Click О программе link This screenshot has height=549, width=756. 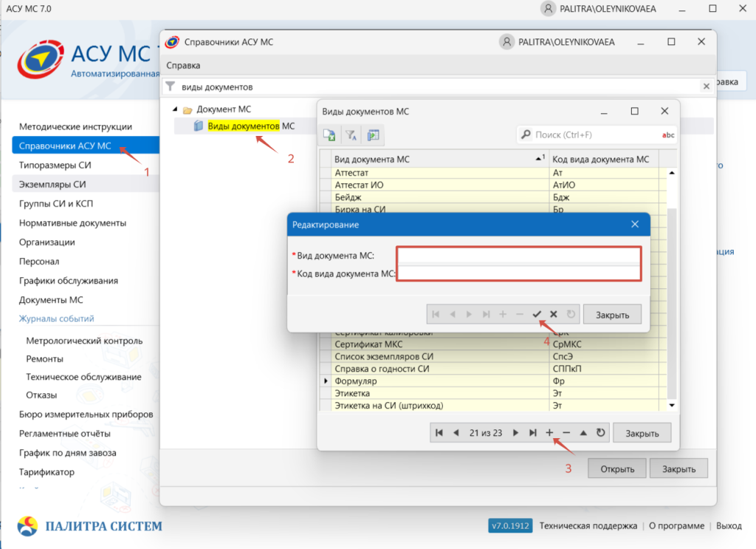[x=676, y=525]
